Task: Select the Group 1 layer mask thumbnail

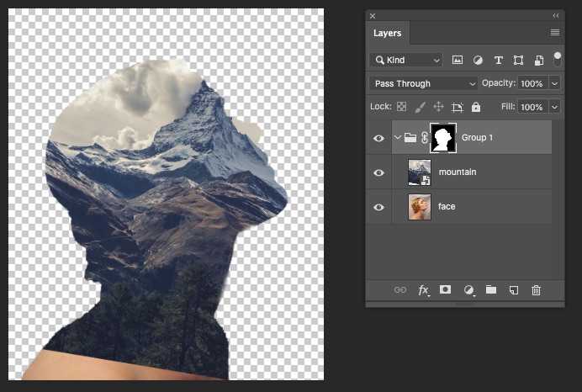Action: click(442, 138)
